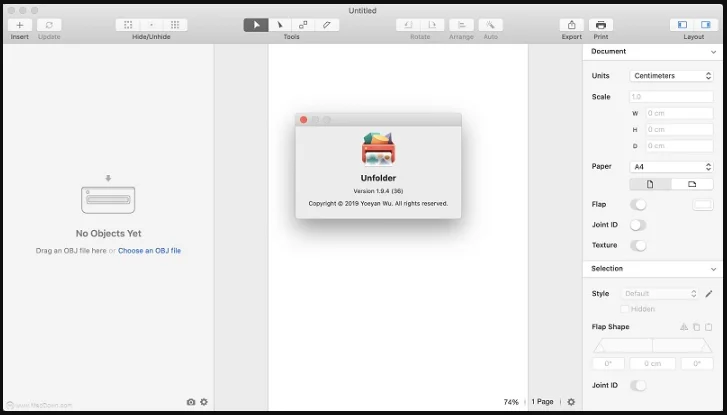Image resolution: width=727 pixels, height=415 pixels.
Task: Click the pencil edit style icon
Action: (708, 294)
